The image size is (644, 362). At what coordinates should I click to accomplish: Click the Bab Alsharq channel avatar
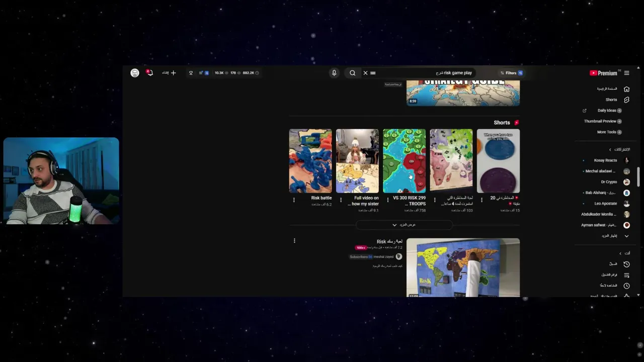pos(626,193)
